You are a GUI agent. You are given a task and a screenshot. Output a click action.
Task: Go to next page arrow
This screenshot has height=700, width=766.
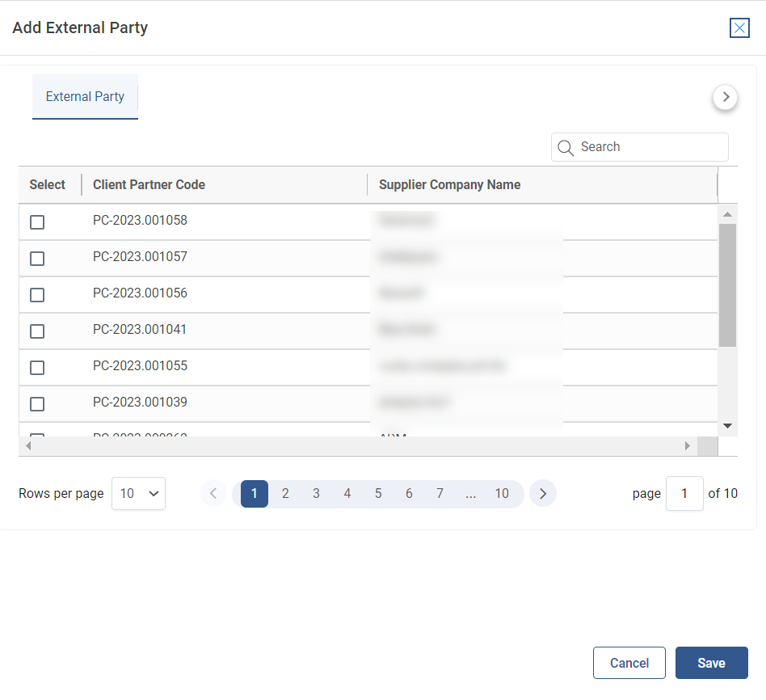click(x=543, y=493)
